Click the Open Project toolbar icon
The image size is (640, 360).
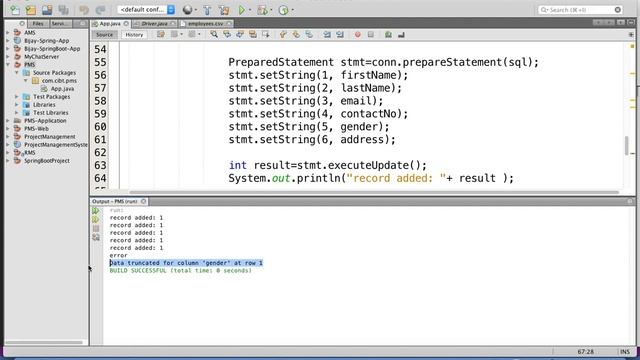pyautogui.click(x=47, y=10)
